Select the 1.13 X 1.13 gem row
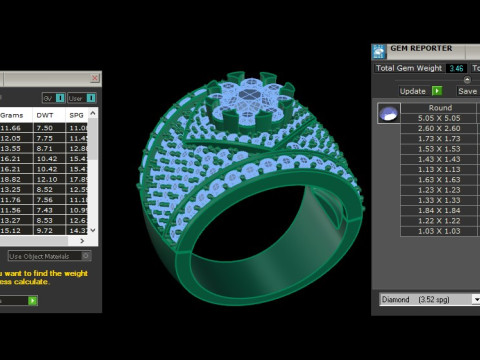Viewport: 480px width, 360px height. point(438,170)
